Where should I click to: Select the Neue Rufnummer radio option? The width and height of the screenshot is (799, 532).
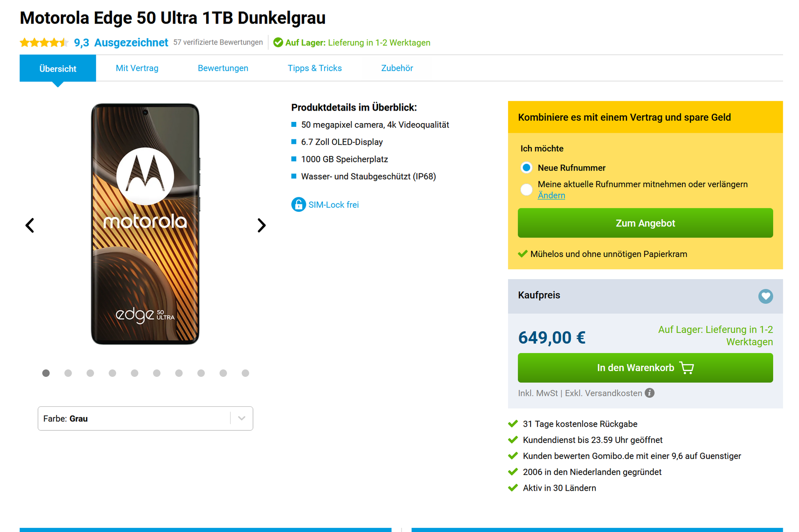pyautogui.click(x=526, y=168)
